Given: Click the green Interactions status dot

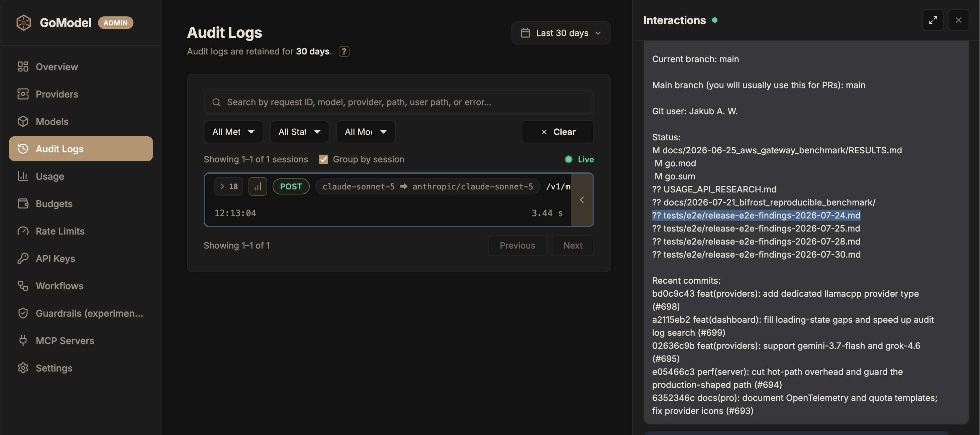Looking at the screenshot, I should coord(715,20).
